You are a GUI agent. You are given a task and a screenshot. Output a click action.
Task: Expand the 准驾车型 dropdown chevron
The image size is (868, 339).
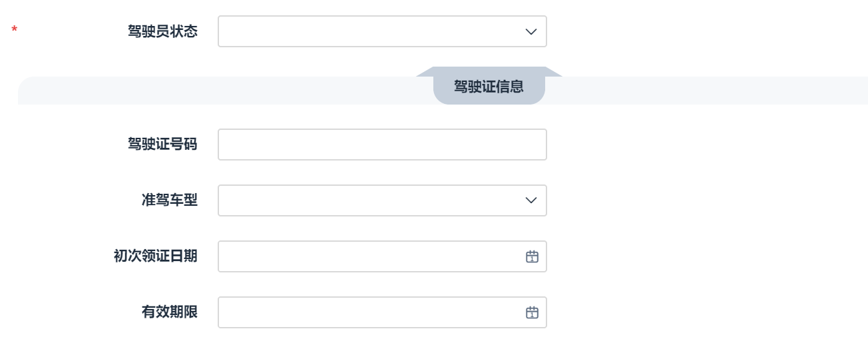click(531, 200)
